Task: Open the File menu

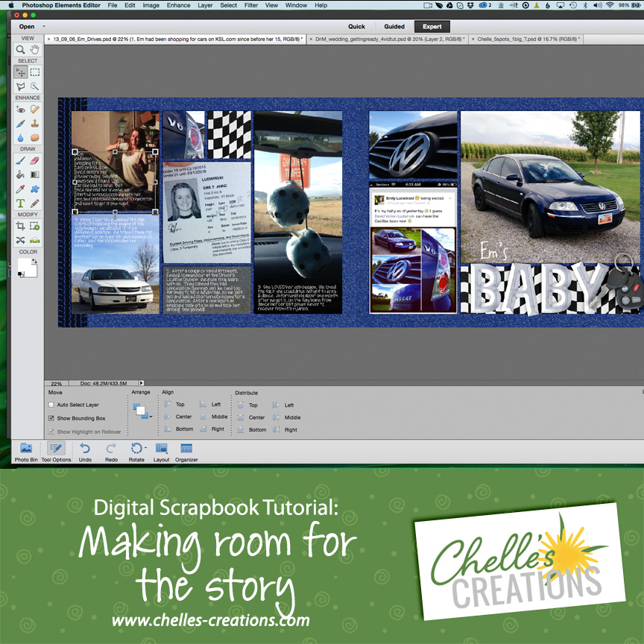Action: pyautogui.click(x=113, y=5)
